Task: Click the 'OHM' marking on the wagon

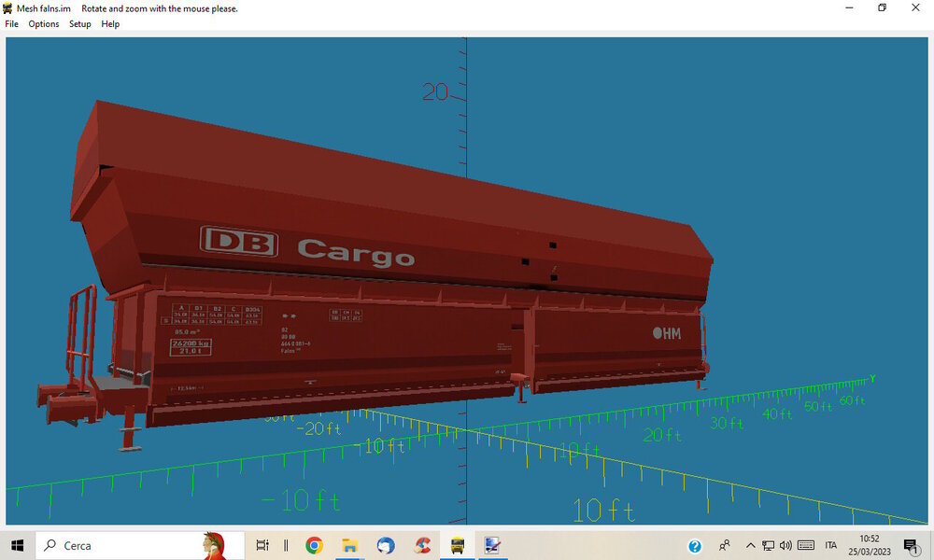Action: (x=667, y=333)
